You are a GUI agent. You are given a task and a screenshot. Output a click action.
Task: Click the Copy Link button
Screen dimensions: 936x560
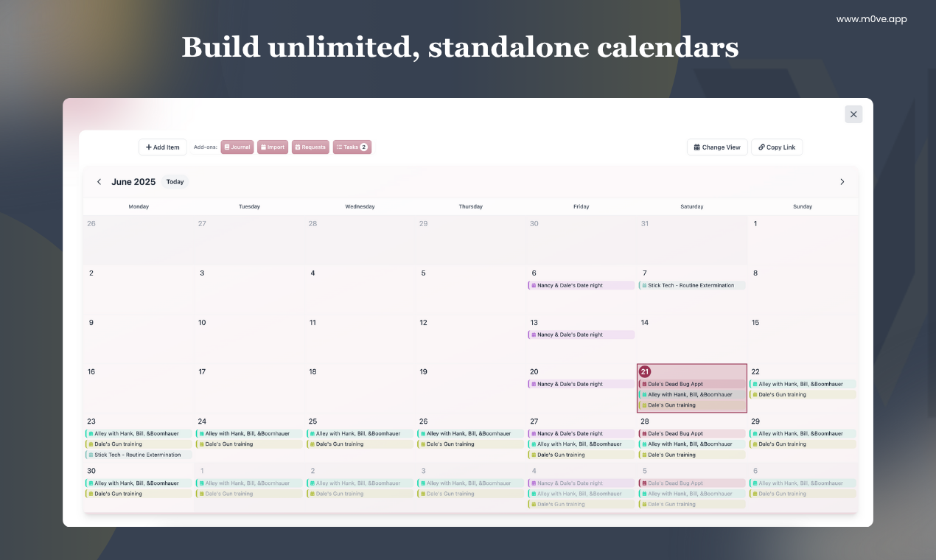pyautogui.click(x=777, y=147)
